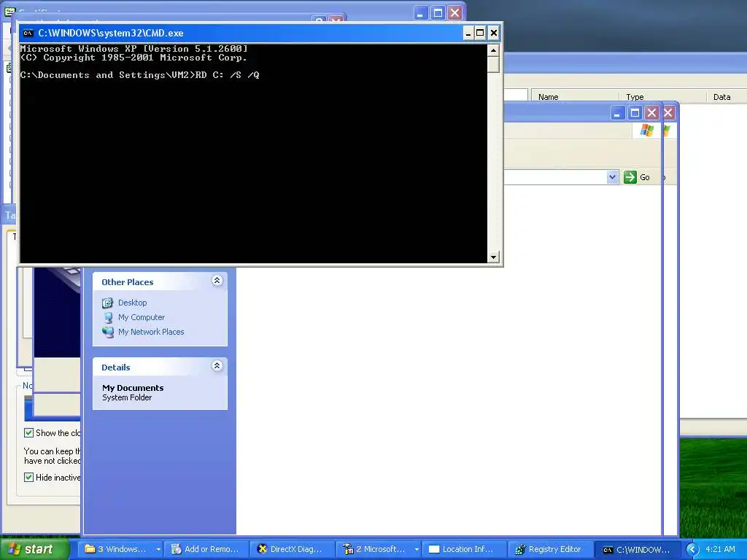Open My Computer in Other Places

(142, 317)
